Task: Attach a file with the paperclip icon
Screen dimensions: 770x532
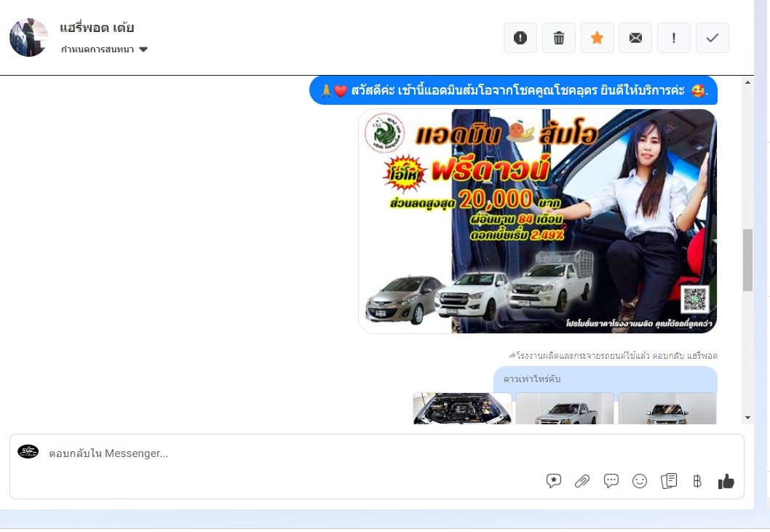Action: click(x=582, y=481)
